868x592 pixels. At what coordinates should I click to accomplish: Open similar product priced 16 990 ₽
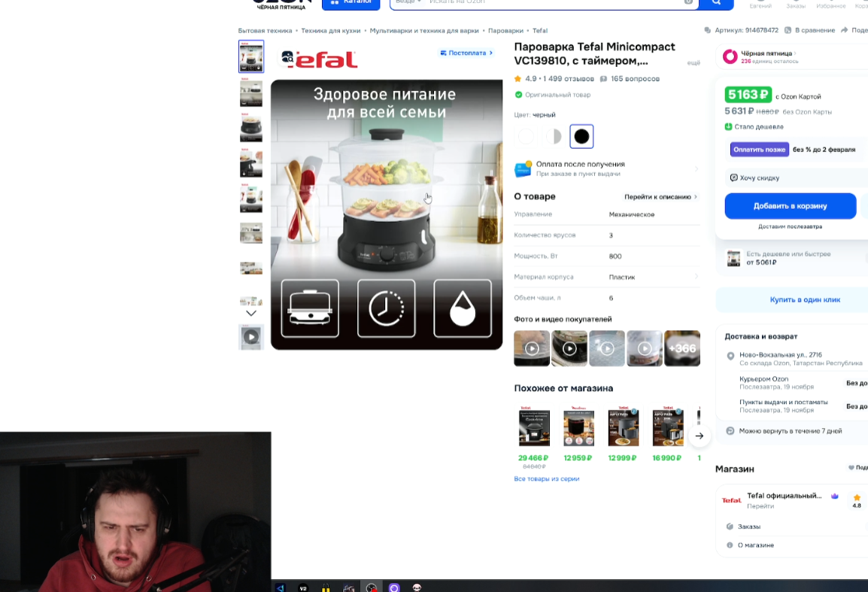(x=668, y=427)
